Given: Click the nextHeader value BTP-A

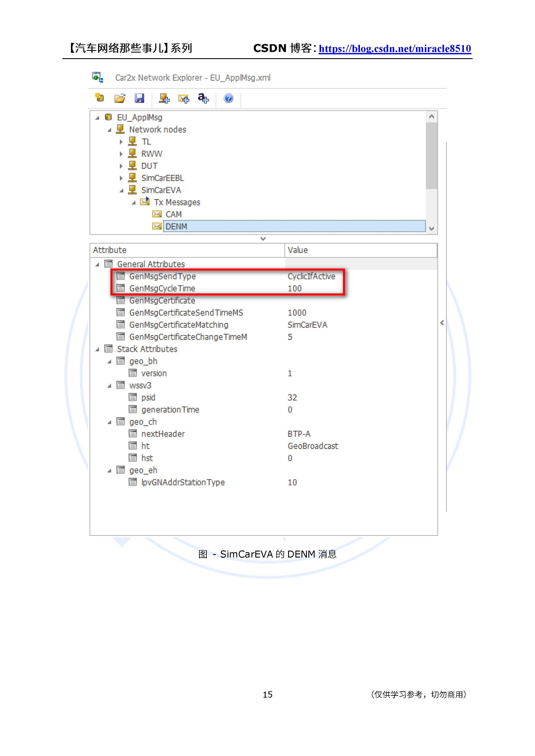Looking at the screenshot, I should (x=299, y=434).
